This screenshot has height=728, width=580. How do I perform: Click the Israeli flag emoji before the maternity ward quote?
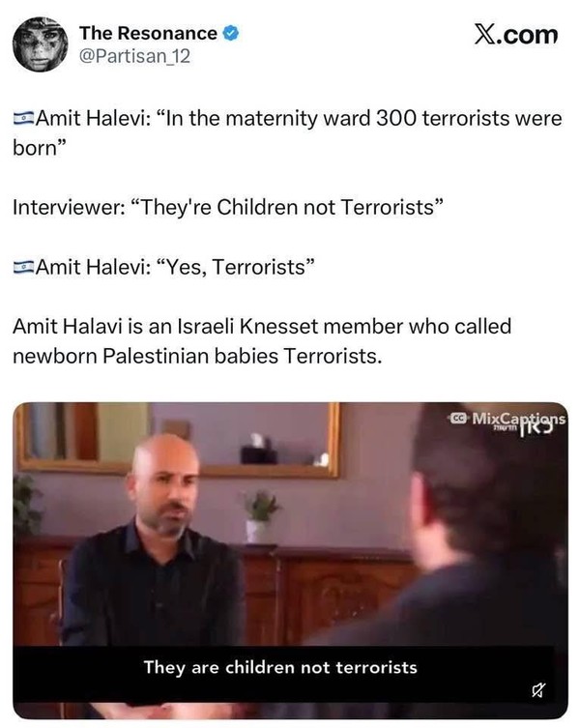(23, 118)
